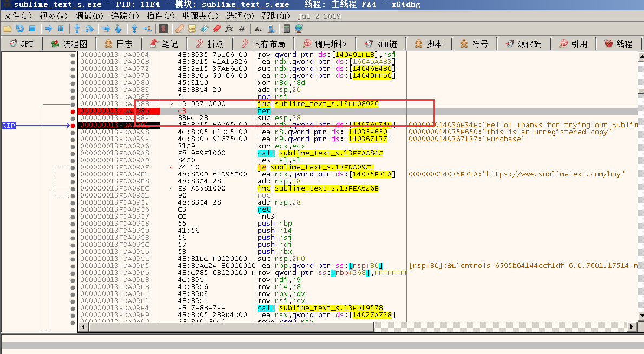The width and height of the screenshot is (644, 354).
Task: Open the 插件(P) menu
Action: pos(161,16)
